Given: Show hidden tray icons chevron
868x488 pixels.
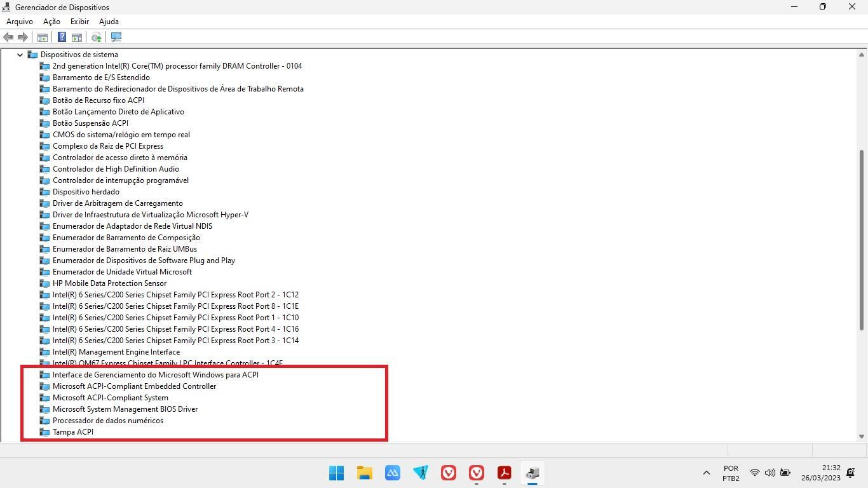Looking at the screenshot, I should coord(706,473).
